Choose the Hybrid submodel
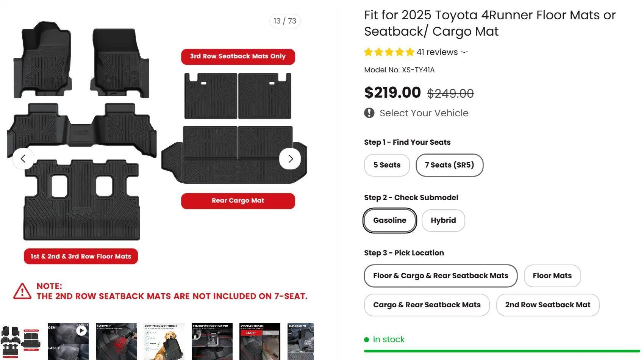This screenshot has width=644, height=360. click(443, 220)
